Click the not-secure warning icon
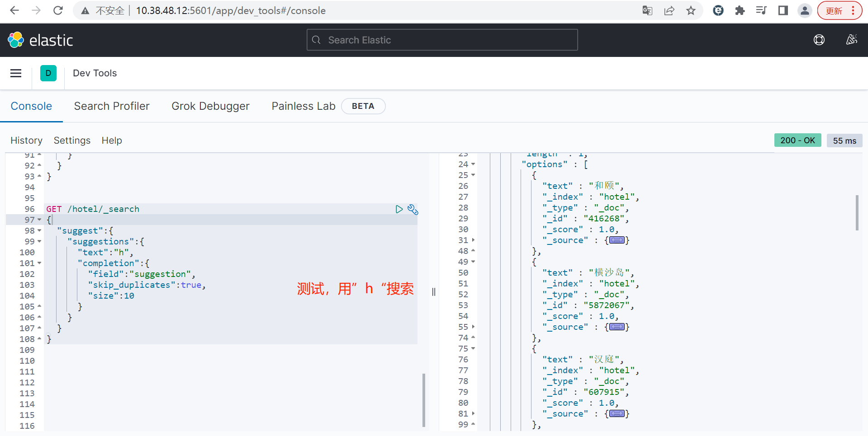Screen dimensions: 868x436 (x=85, y=10)
